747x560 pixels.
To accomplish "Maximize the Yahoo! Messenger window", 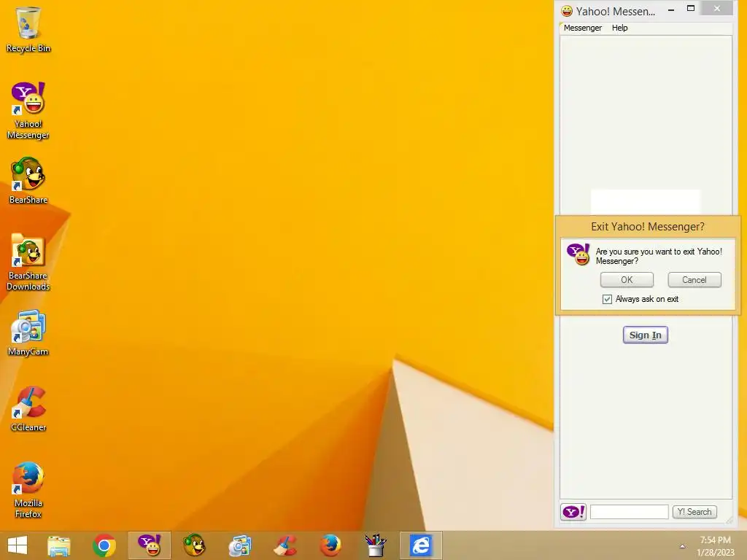I will [691, 9].
